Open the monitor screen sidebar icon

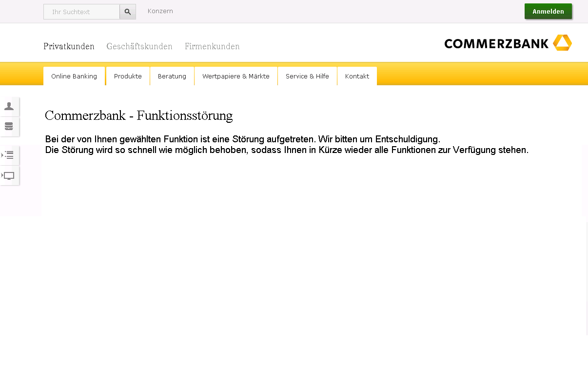[9, 175]
